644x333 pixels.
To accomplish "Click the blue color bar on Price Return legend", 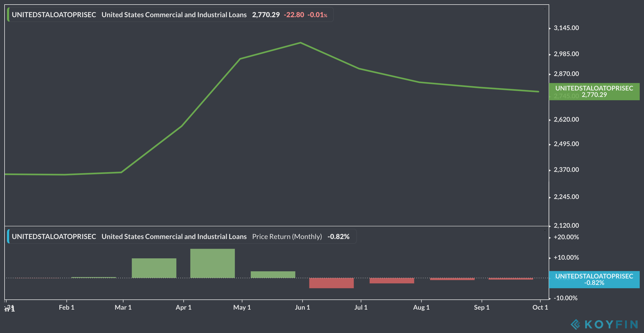I will coord(8,237).
